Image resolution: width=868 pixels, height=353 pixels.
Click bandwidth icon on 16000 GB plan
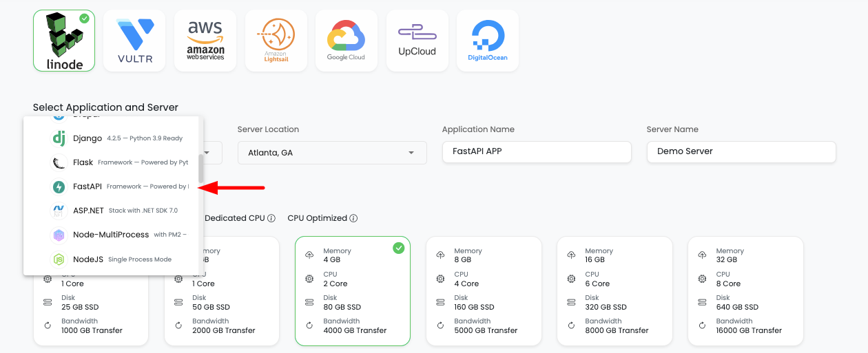coord(702,325)
